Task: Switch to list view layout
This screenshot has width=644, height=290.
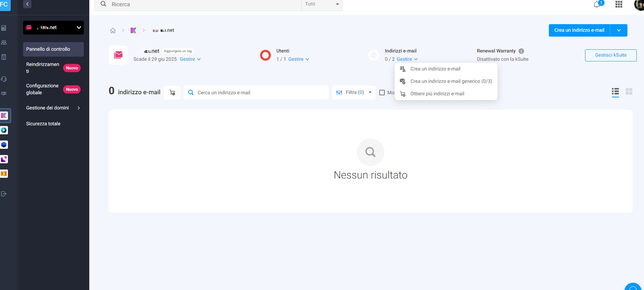Action: coord(615,91)
